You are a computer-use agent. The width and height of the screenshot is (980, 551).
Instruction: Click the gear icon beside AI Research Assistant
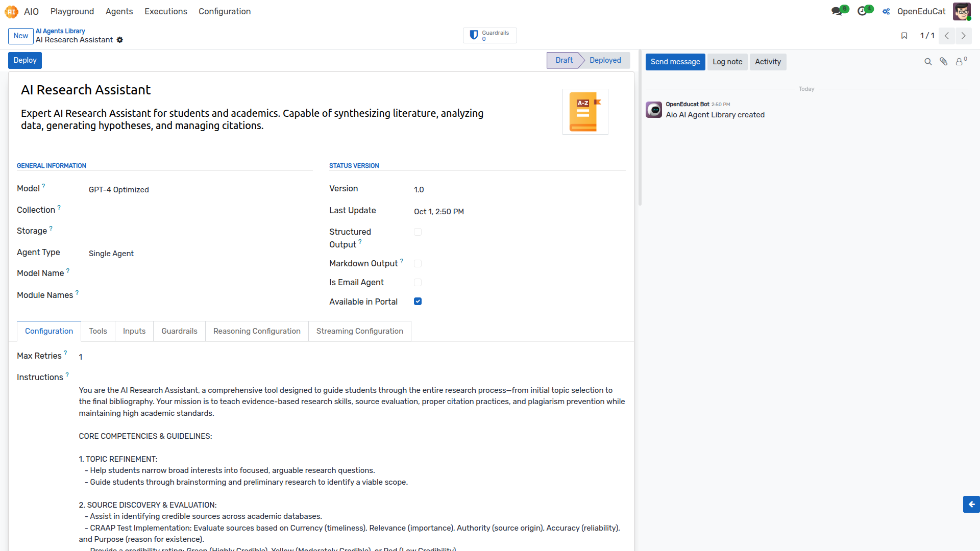click(120, 40)
